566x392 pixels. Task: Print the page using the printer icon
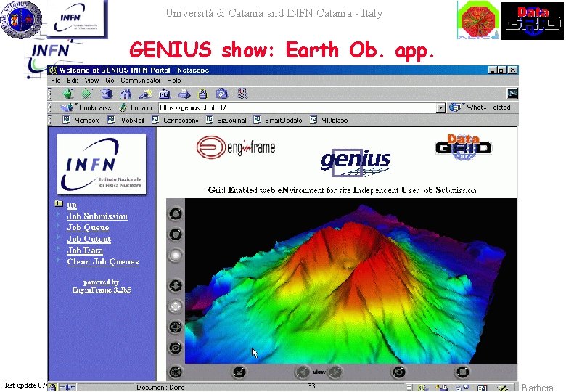[184, 94]
